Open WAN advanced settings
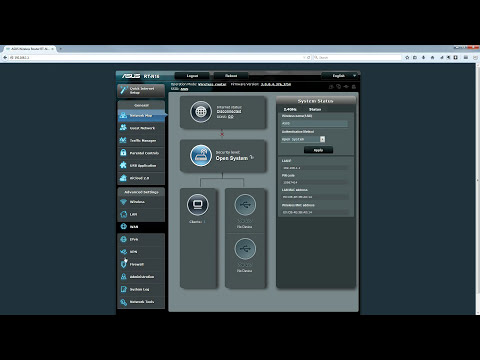 pyautogui.click(x=141, y=227)
